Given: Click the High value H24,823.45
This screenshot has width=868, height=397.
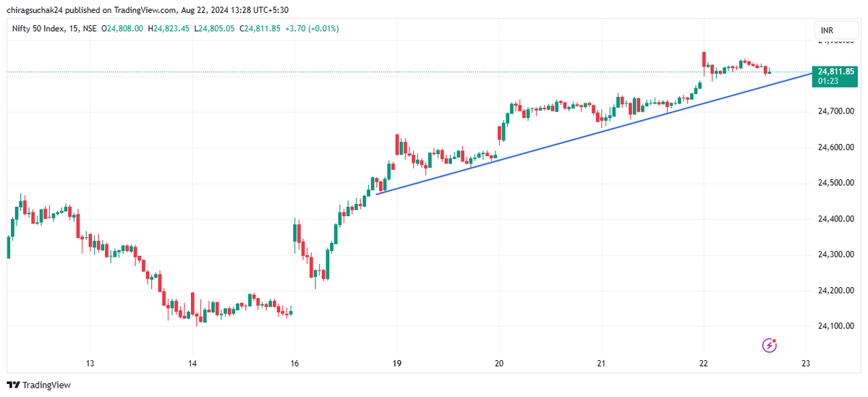Looking at the screenshot, I should tap(169, 28).
